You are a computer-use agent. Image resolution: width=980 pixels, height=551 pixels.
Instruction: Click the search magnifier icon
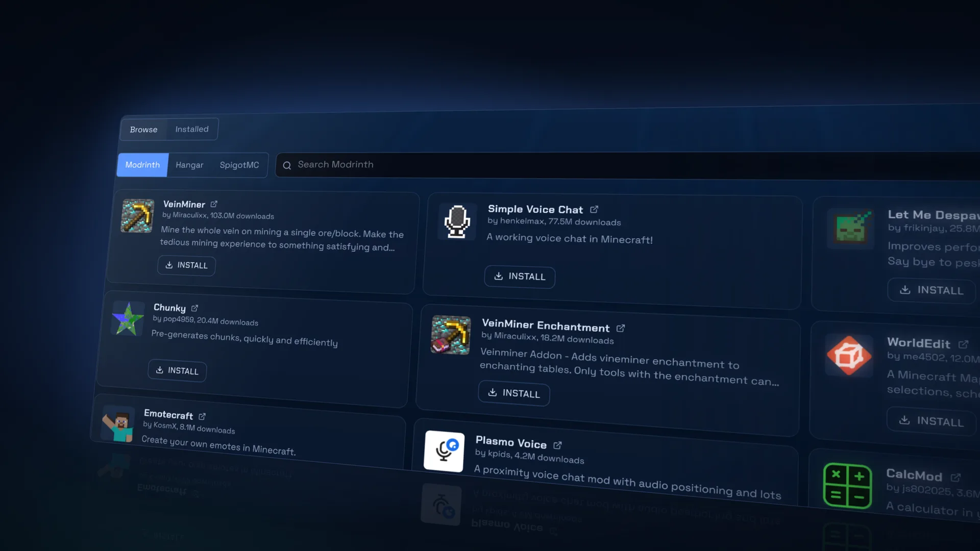(287, 165)
